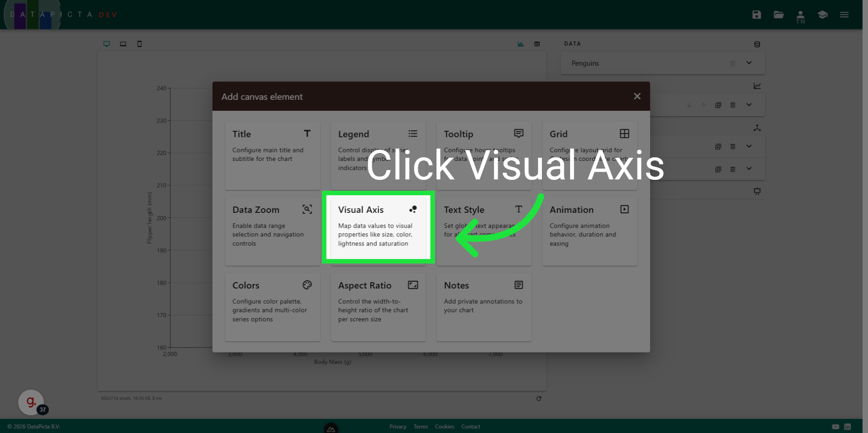Save the current project
Image resolution: width=868 pixels, height=433 pixels.
(756, 14)
